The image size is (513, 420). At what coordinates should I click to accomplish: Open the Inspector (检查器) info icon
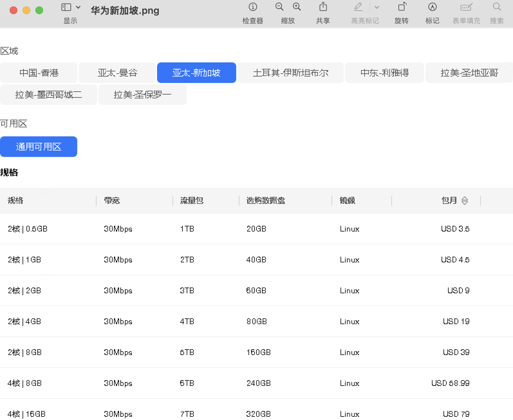253,7
